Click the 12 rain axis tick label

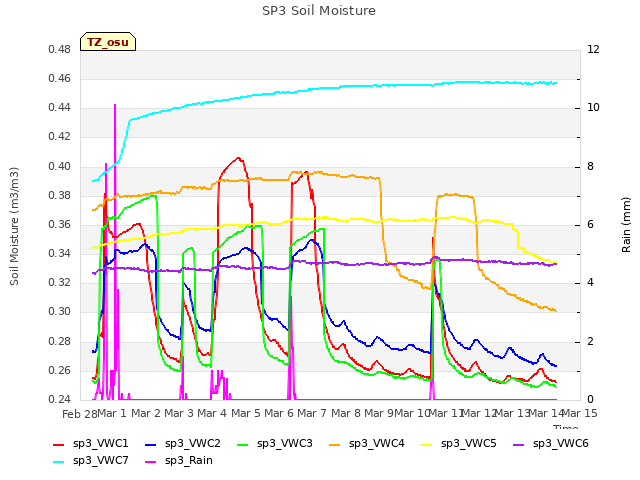pos(593,49)
